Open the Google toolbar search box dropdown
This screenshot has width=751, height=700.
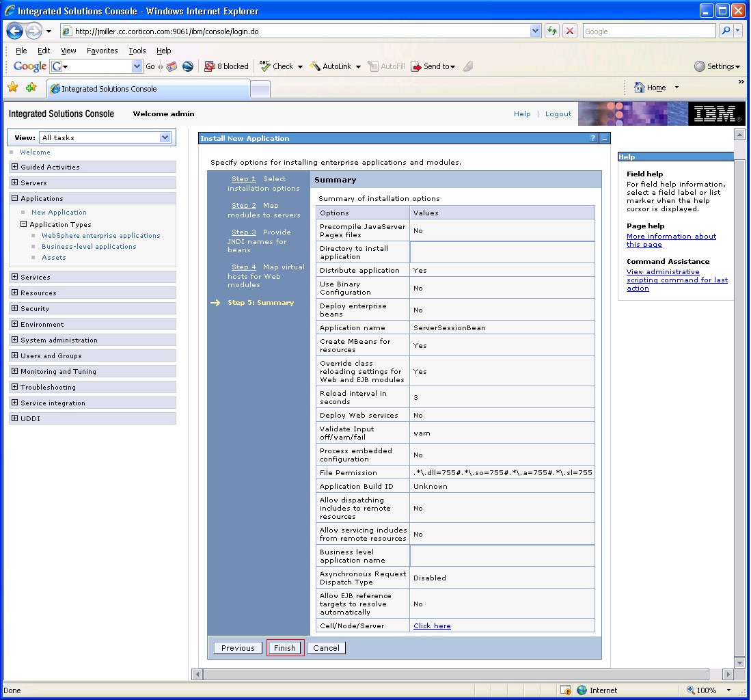point(137,66)
